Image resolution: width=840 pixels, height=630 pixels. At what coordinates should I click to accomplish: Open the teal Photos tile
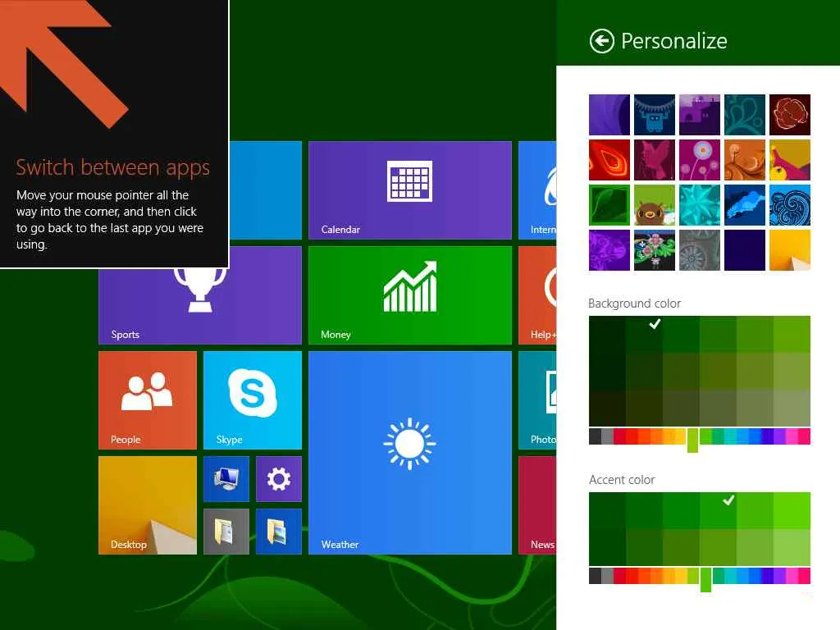click(x=537, y=400)
